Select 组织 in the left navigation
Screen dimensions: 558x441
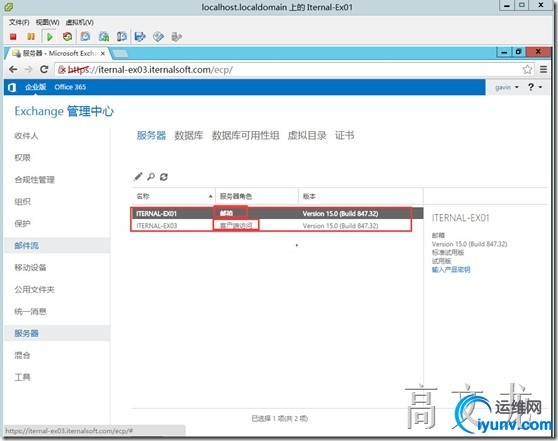22,201
